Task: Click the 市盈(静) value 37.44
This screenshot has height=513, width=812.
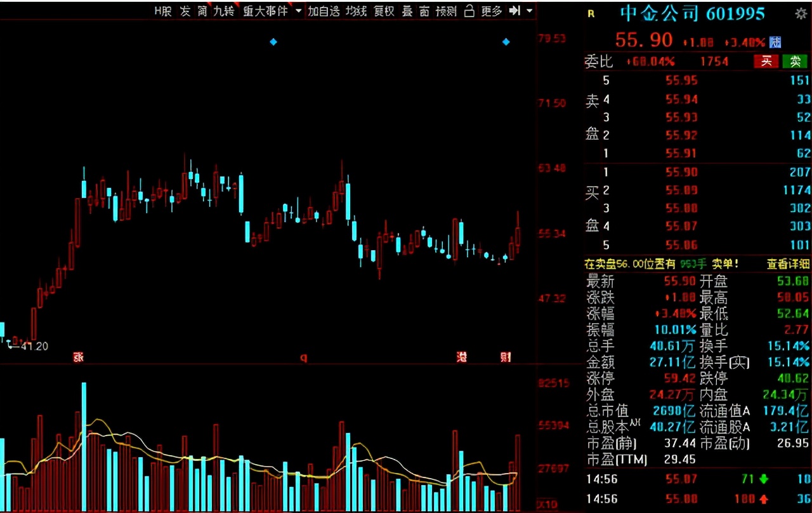Action: (x=679, y=443)
